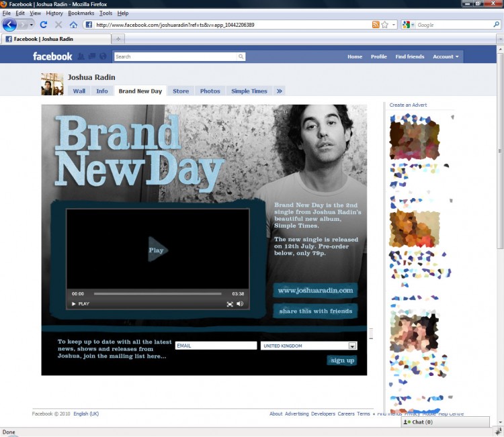Click the Terms footer link
The height and width of the screenshot is (437, 504).
click(364, 414)
